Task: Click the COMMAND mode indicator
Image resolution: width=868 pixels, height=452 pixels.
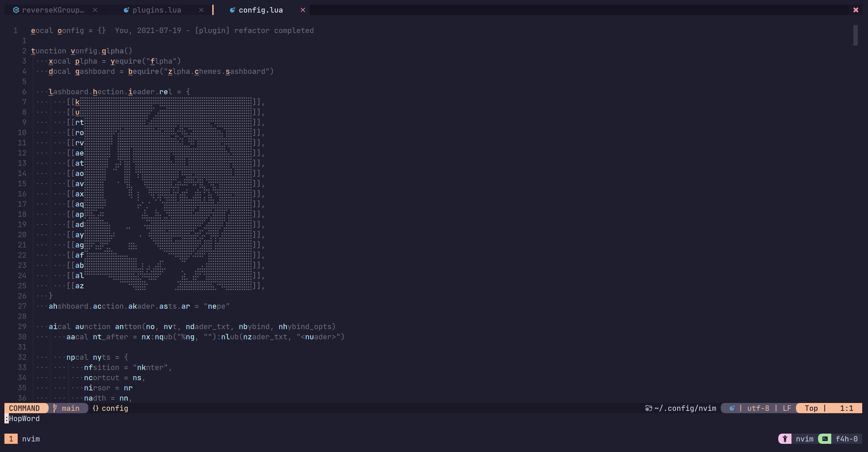Action: tap(24, 408)
